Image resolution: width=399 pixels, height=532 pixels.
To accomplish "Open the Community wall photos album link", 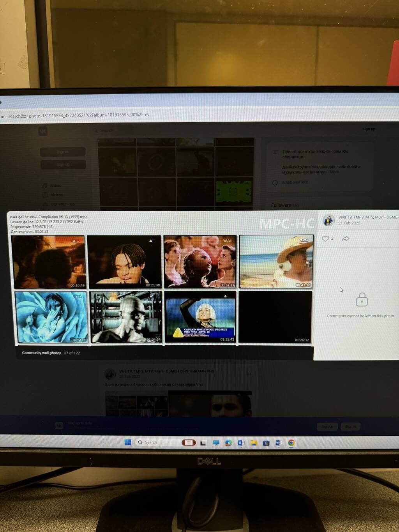I will click(x=41, y=353).
